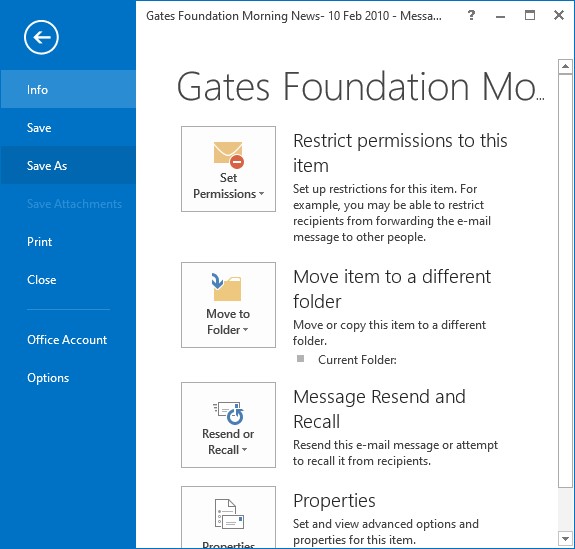
Task: Click text 'Resend this e-mail message or attempt'
Action: [x=395, y=445]
